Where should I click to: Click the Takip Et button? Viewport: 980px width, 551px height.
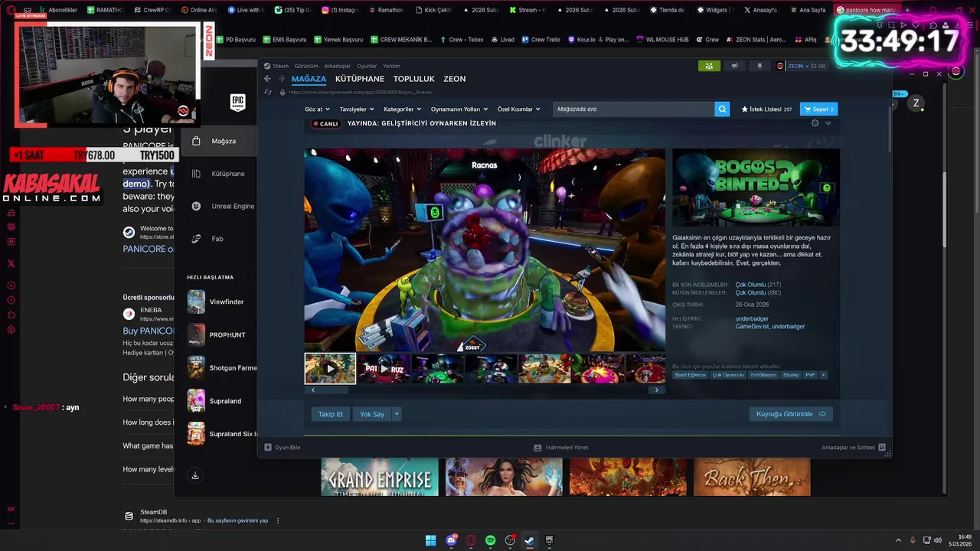coord(331,414)
